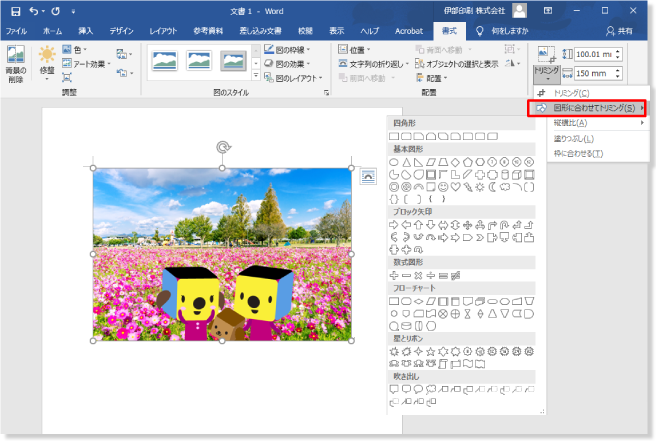Screen dimensions: 656x441
Task: Open the quick access toolbar customize arrow
Action: click(x=73, y=12)
